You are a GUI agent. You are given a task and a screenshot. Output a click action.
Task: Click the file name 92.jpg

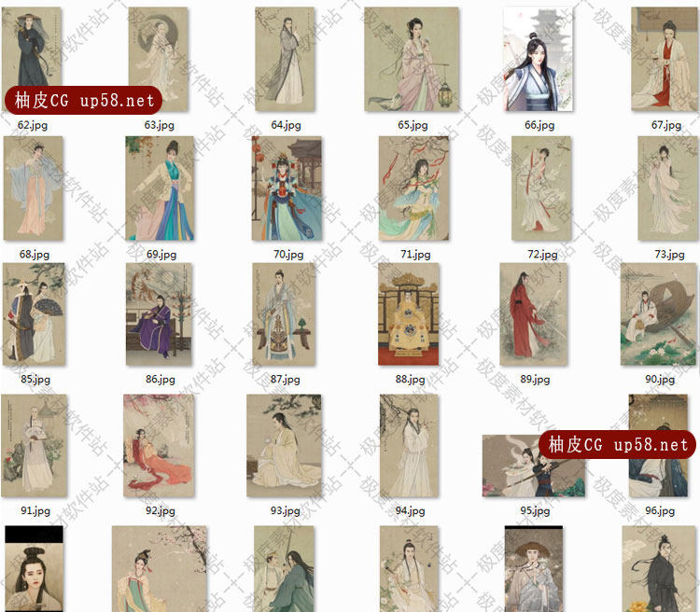161,510
